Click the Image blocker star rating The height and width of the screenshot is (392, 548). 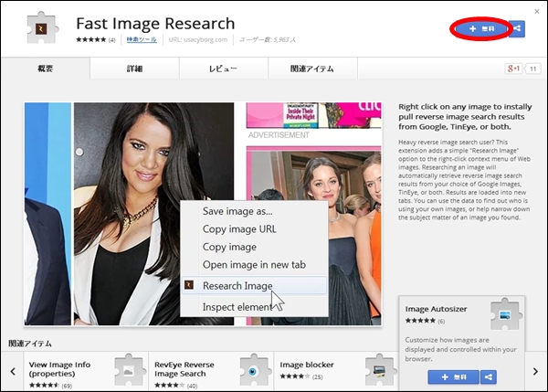[x=295, y=376]
